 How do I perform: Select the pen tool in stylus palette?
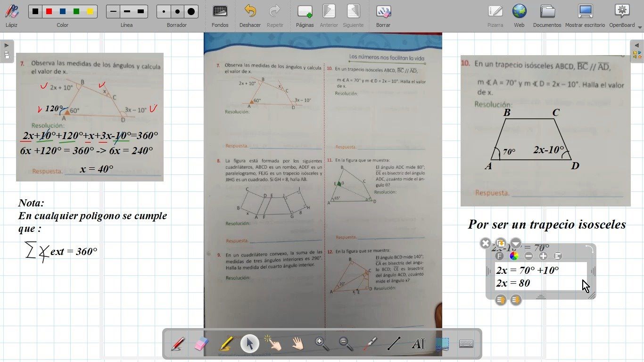coord(178,344)
